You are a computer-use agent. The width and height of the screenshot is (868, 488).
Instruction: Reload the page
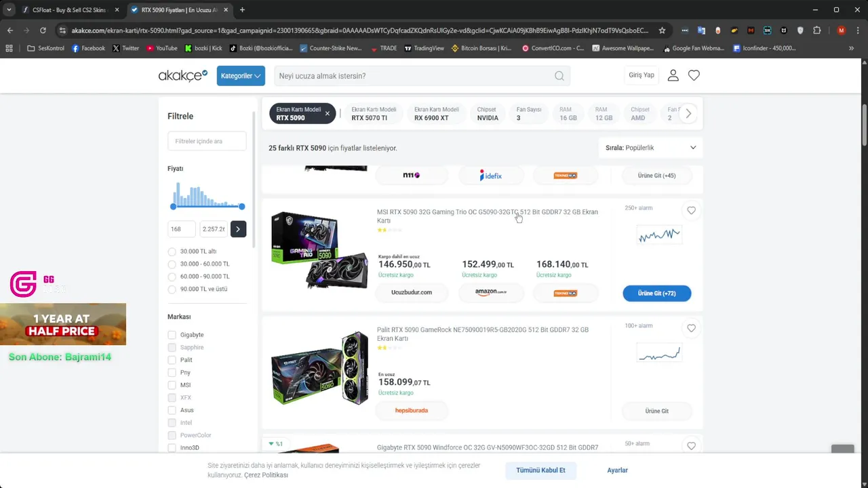click(43, 30)
